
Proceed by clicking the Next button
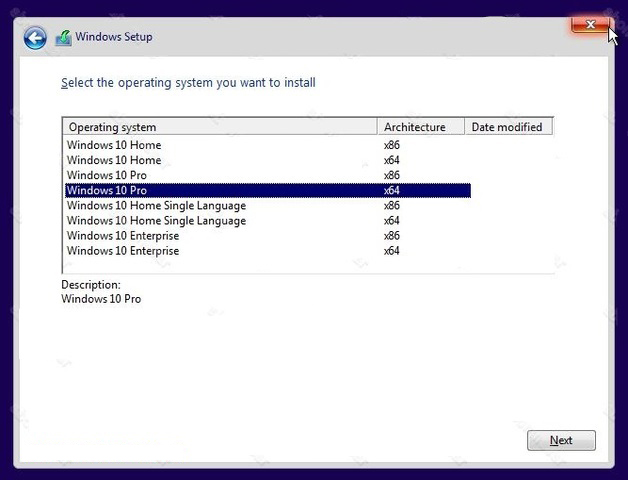(561, 440)
